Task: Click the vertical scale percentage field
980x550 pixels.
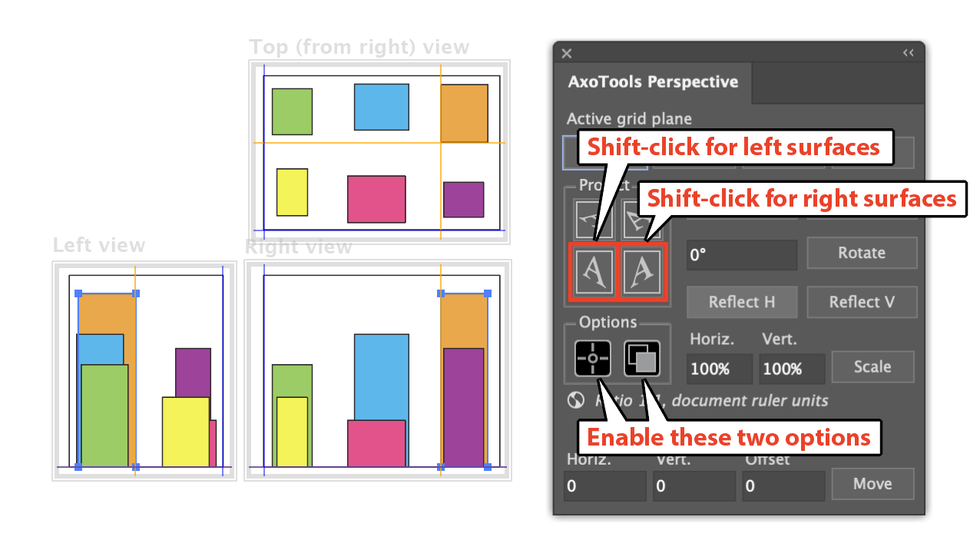Action: (791, 369)
